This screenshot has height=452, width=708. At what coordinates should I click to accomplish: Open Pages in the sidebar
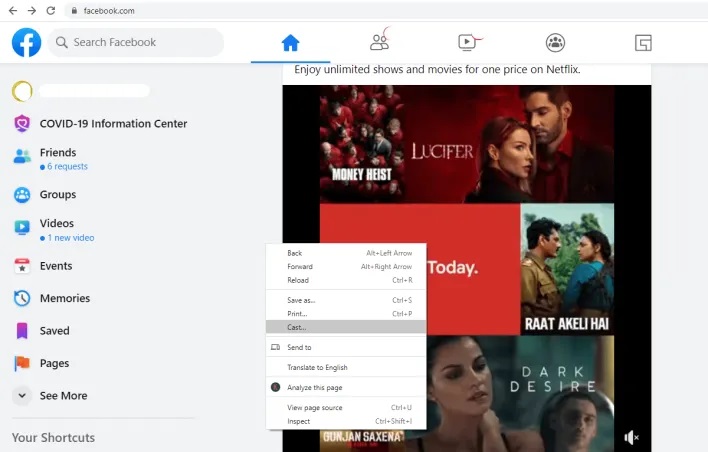[54, 363]
